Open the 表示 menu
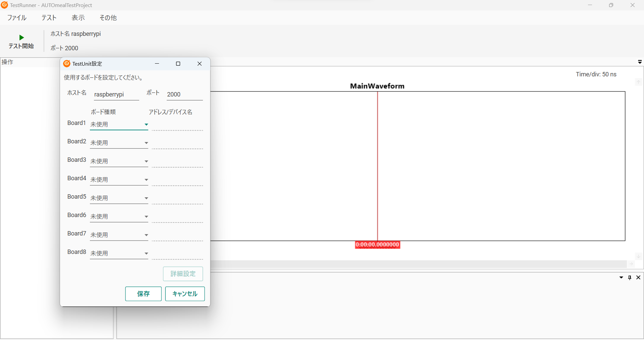Image resolution: width=644 pixels, height=340 pixels. point(78,18)
